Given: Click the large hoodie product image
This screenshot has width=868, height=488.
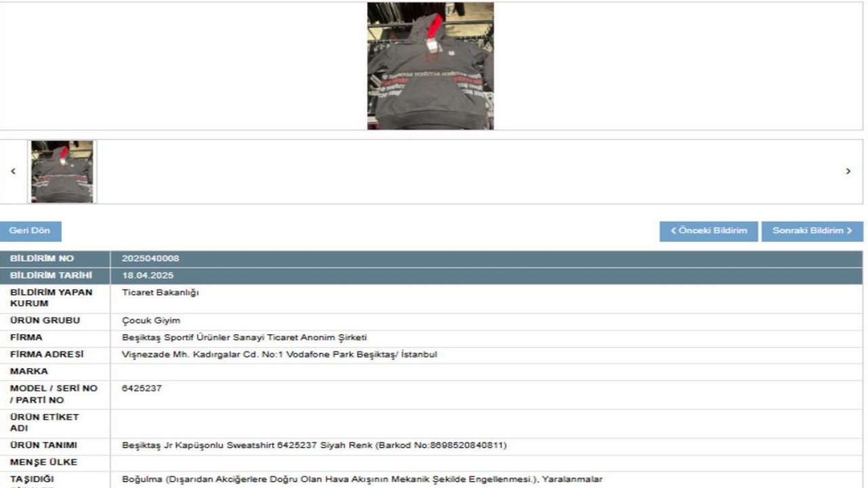Looking at the screenshot, I should [x=430, y=66].
